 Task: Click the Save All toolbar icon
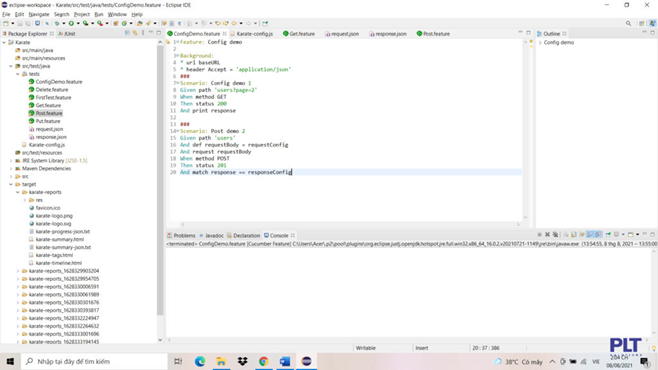[28, 23]
